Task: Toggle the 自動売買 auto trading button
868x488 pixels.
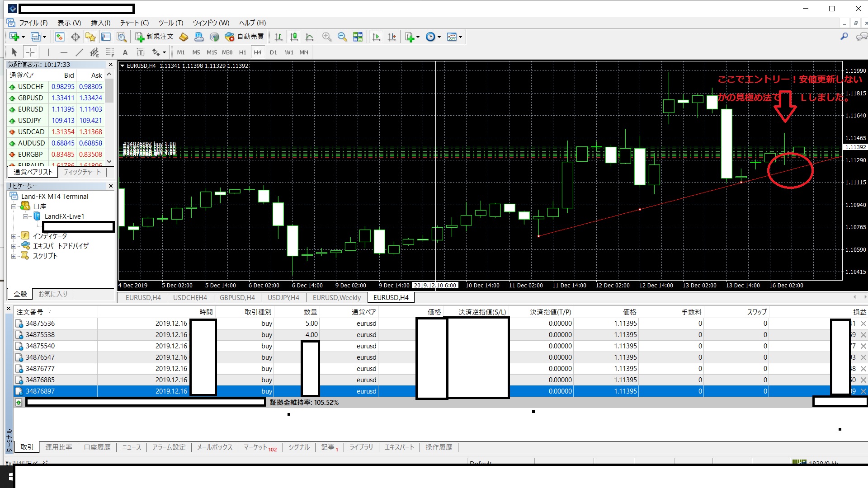Action: (245, 37)
